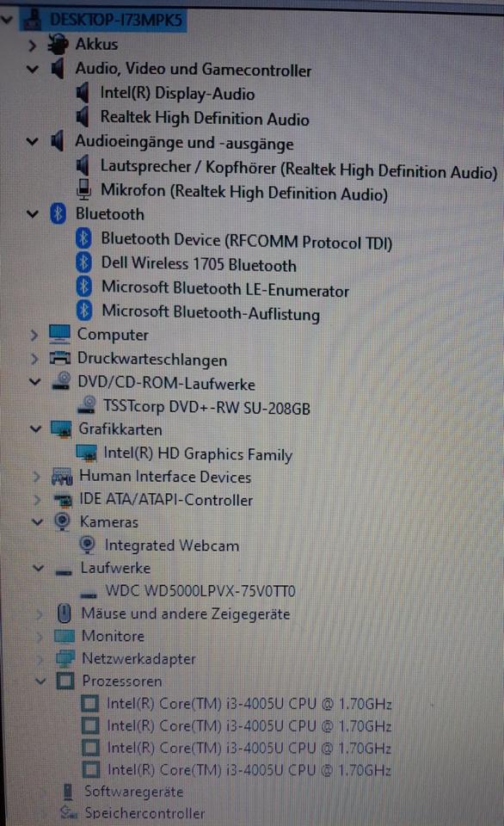
Task: Click the webcam icon of Integrated Webcam
Action: point(88,545)
